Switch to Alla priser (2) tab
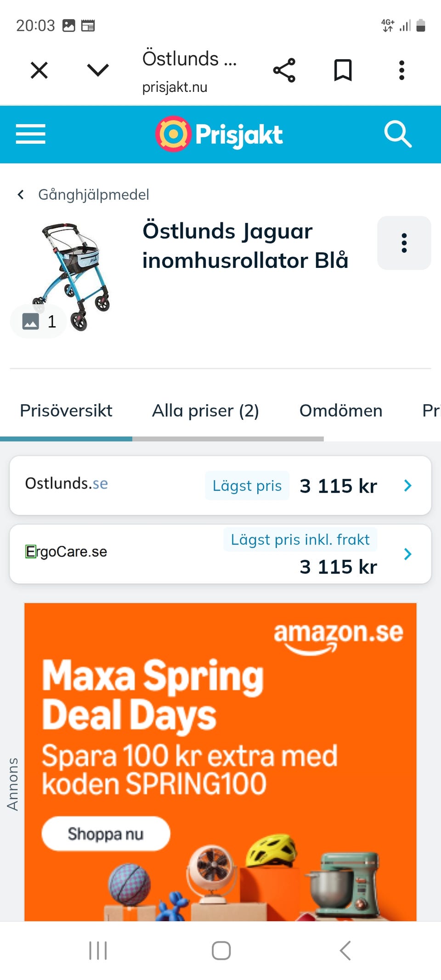This screenshot has width=441, height=980. pyautogui.click(x=205, y=411)
